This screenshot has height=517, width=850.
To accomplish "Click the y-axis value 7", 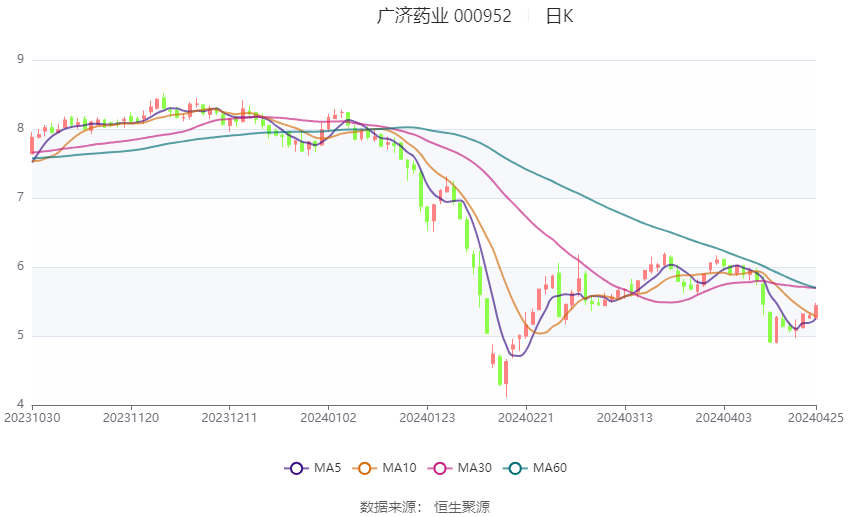I will point(21,197).
